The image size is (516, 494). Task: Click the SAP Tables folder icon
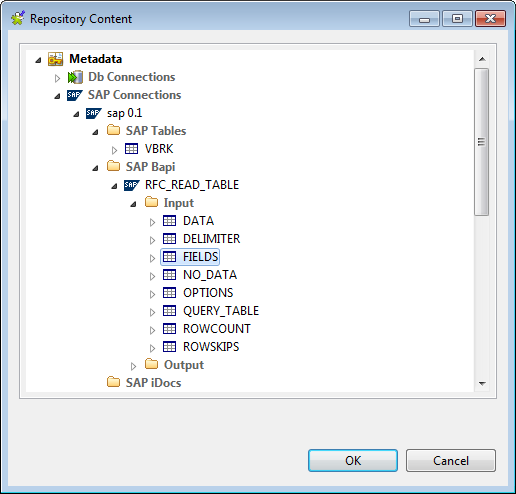(x=113, y=130)
